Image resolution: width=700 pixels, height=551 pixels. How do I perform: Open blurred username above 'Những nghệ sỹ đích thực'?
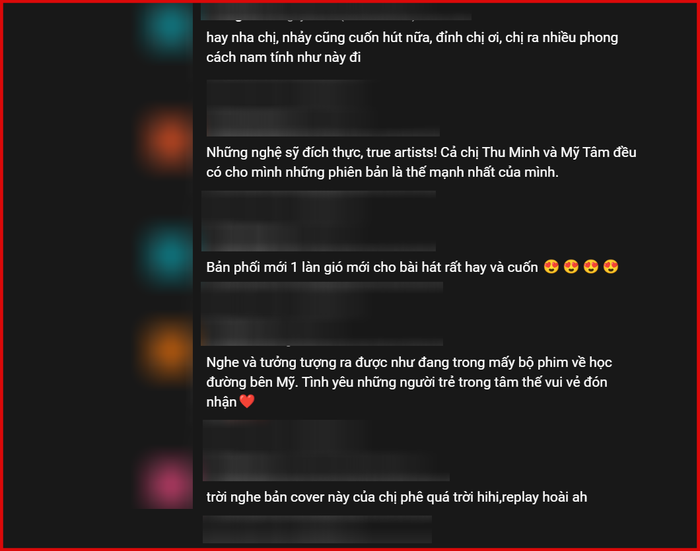(323, 108)
